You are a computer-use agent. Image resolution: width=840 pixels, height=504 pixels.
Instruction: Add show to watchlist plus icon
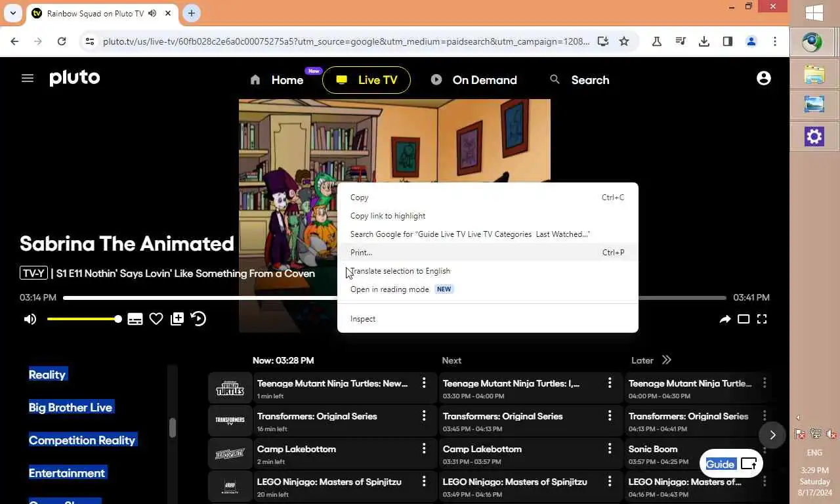point(177,319)
